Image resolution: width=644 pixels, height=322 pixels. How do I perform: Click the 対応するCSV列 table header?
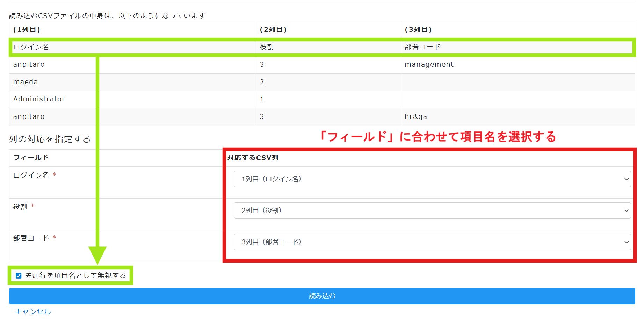(x=253, y=158)
